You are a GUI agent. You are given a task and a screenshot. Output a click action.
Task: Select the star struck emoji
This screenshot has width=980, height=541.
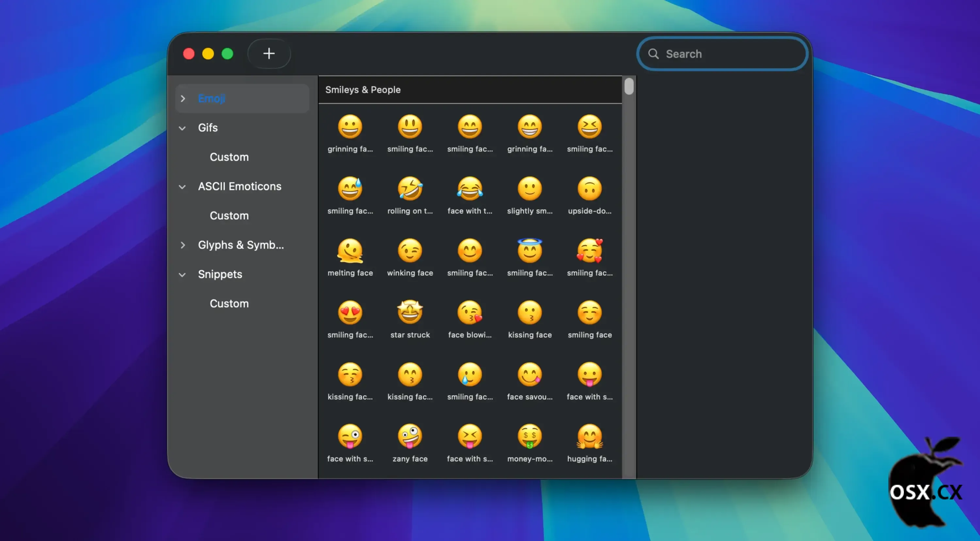tap(410, 312)
